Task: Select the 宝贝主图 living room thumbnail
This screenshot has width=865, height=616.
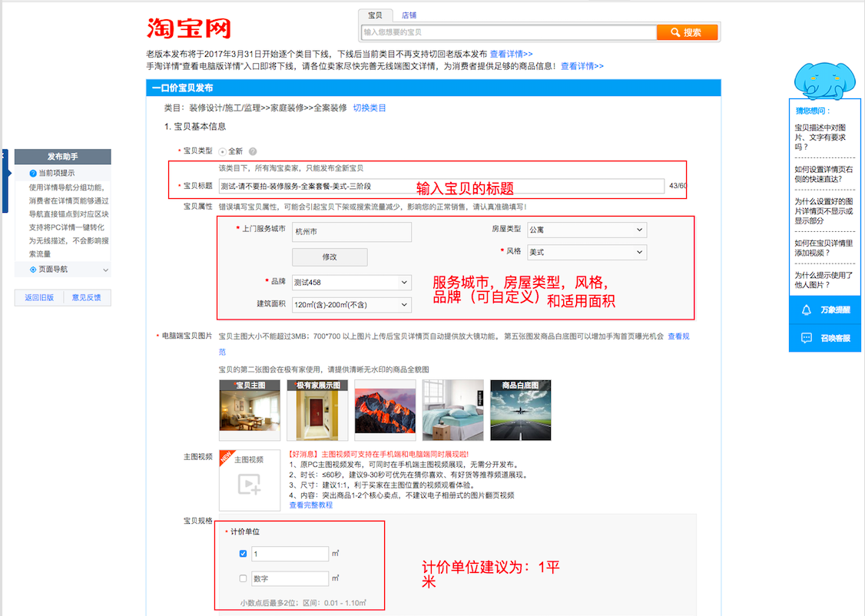Action: point(250,409)
